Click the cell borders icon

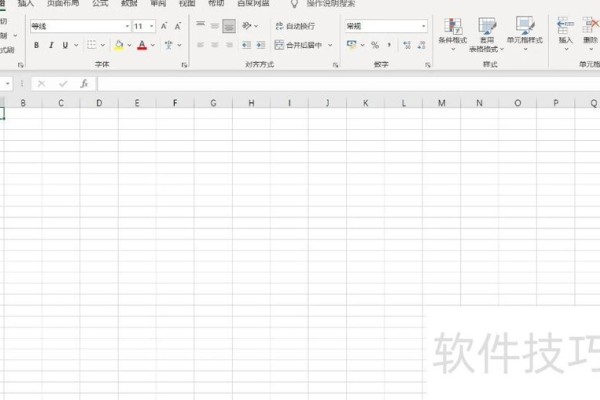pos(91,45)
